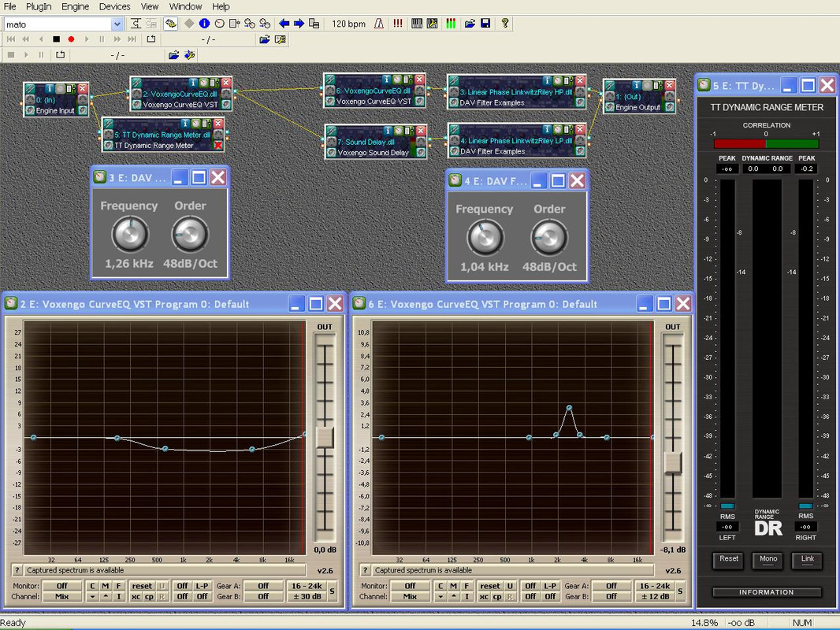Click the green and red level meter icon
The height and width of the screenshot is (630, 840).
tap(451, 24)
